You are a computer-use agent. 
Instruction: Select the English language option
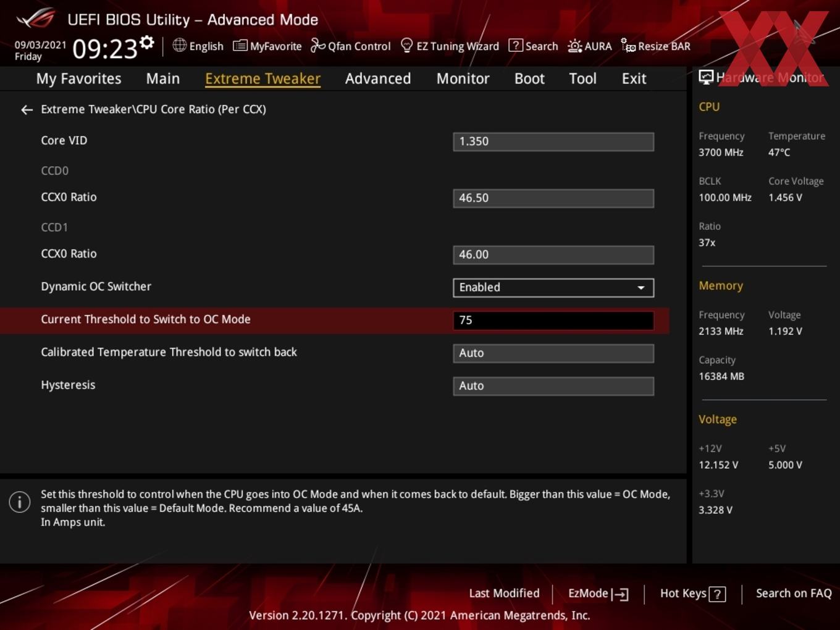[x=206, y=46]
